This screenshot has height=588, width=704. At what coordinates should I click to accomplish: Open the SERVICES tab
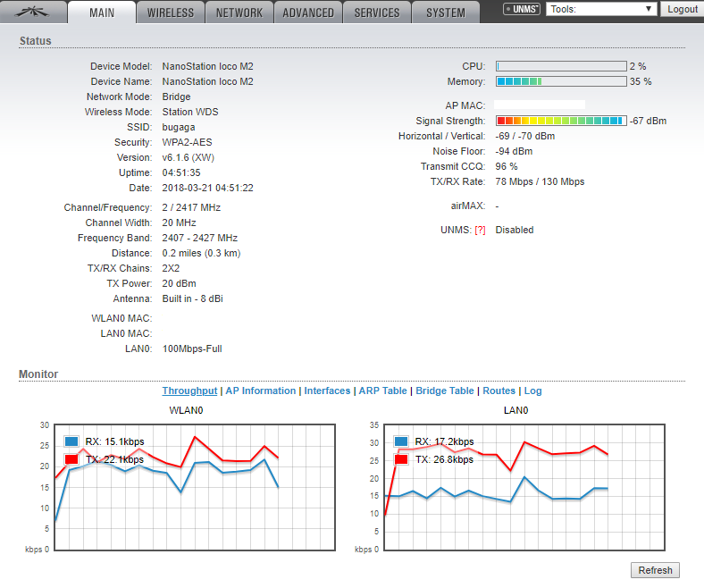tap(377, 13)
